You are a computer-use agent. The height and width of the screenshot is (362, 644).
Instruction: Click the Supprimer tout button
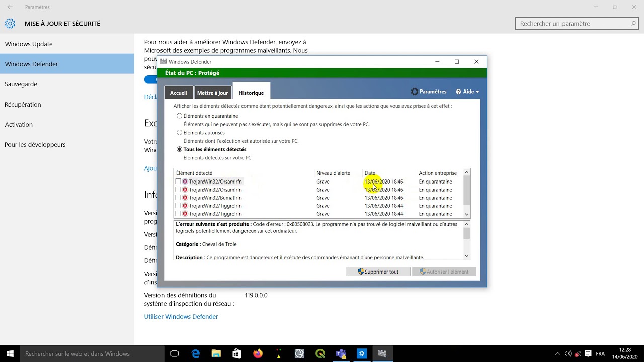click(x=378, y=271)
